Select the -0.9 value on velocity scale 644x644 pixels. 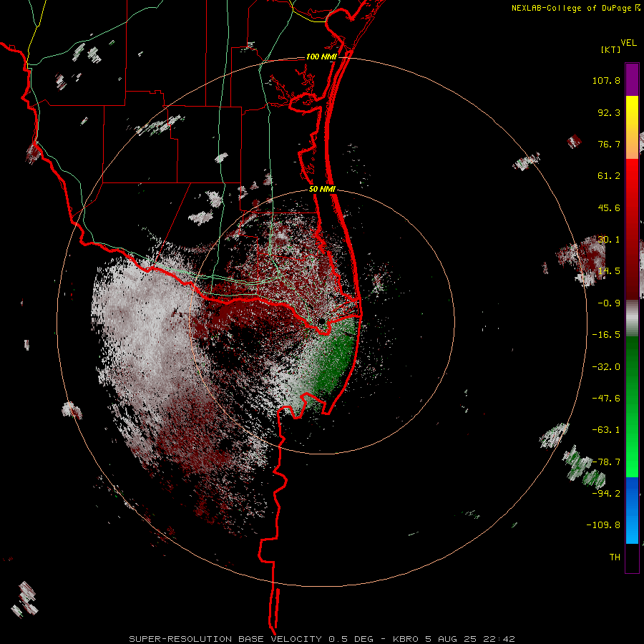click(x=609, y=303)
